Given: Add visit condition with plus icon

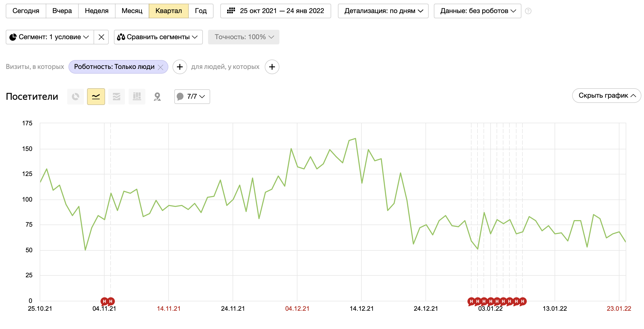Looking at the screenshot, I should (180, 67).
